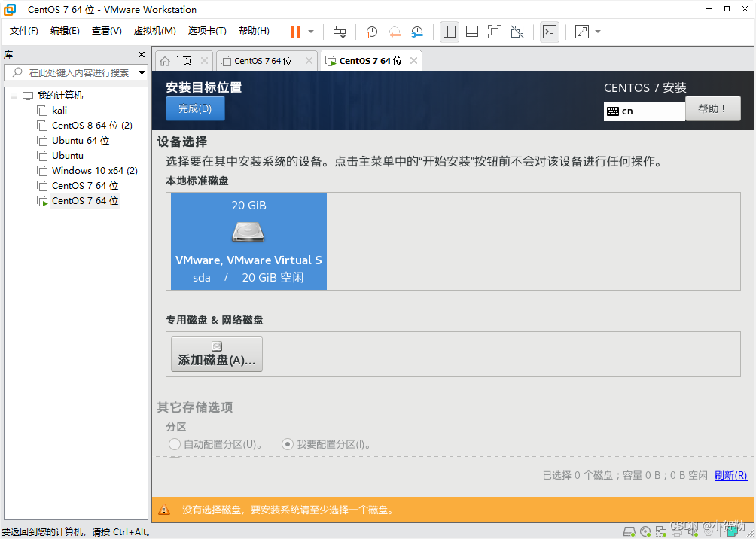Click the 没有选择磁盘 warning message

(288, 510)
